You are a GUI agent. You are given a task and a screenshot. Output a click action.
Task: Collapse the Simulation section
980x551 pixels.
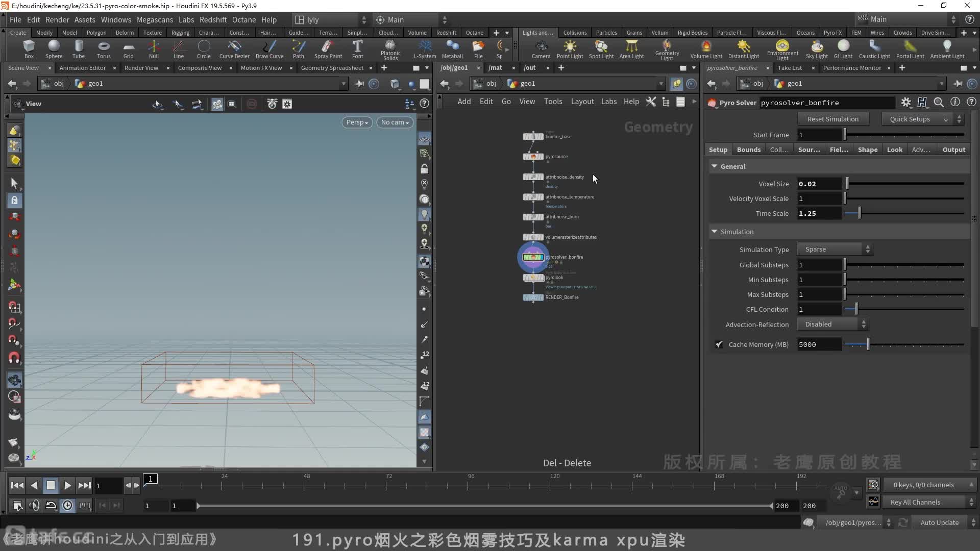tap(715, 232)
